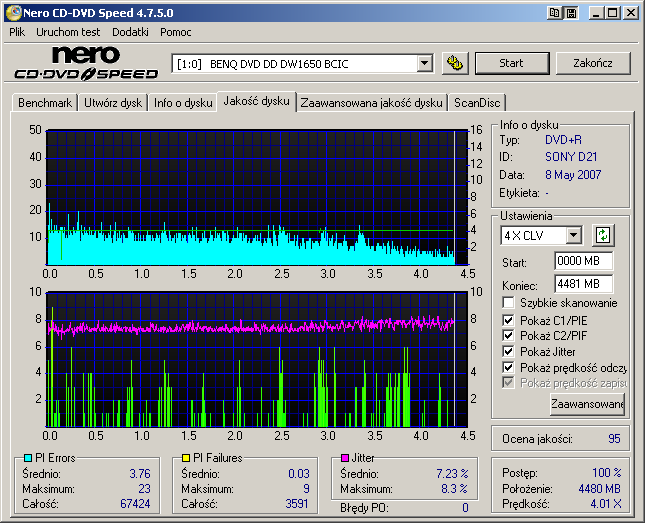Click the greyed Pokaż prędkość zapisu checkbox

click(x=508, y=383)
